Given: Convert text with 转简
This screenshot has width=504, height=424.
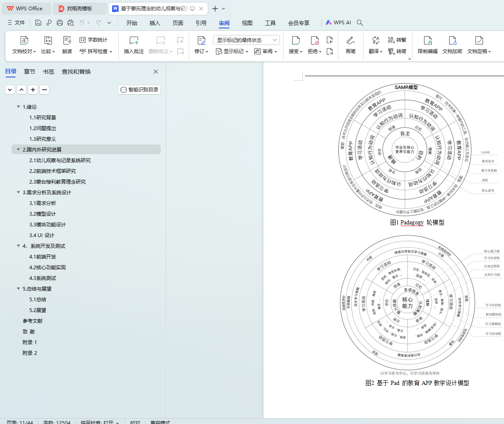Looking at the screenshot, I should pyautogui.click(x=397, y=51).
